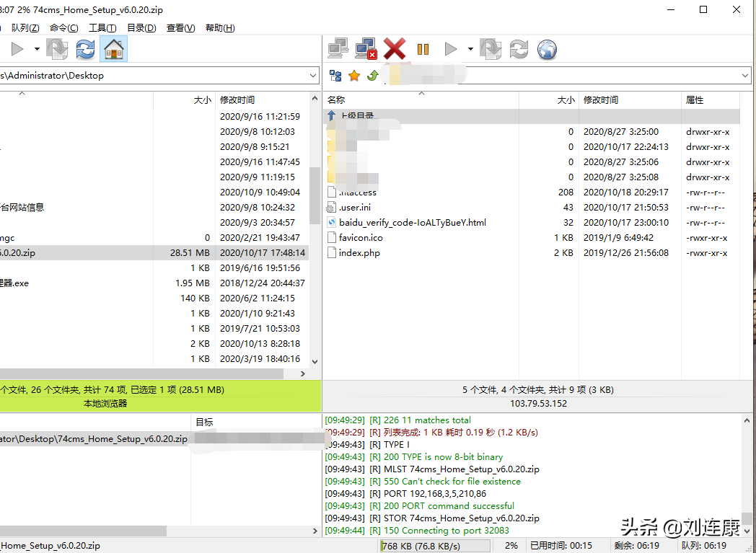Click the disconnect icon on remote toolbar

pyautogui.click(x=366, y=49)
